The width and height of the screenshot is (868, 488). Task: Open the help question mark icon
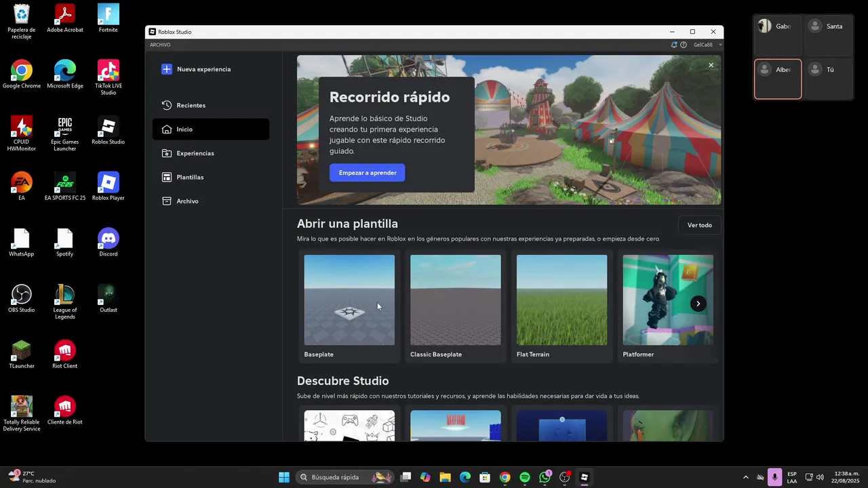(684, 45)
